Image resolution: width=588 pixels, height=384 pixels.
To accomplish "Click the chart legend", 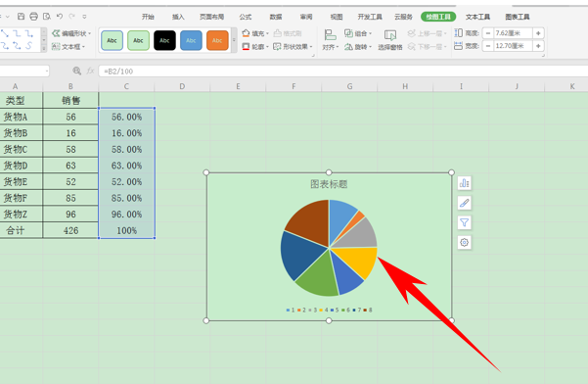I will [329, 311].
